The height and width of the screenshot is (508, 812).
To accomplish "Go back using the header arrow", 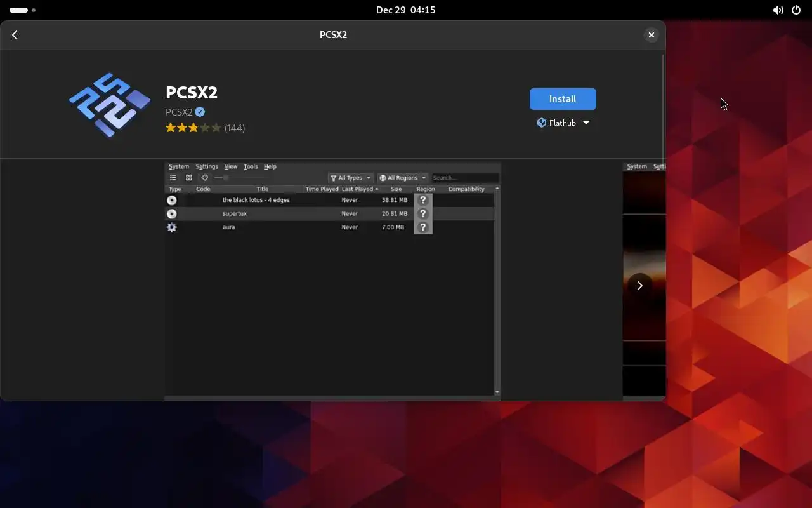I will pos(15,35).
